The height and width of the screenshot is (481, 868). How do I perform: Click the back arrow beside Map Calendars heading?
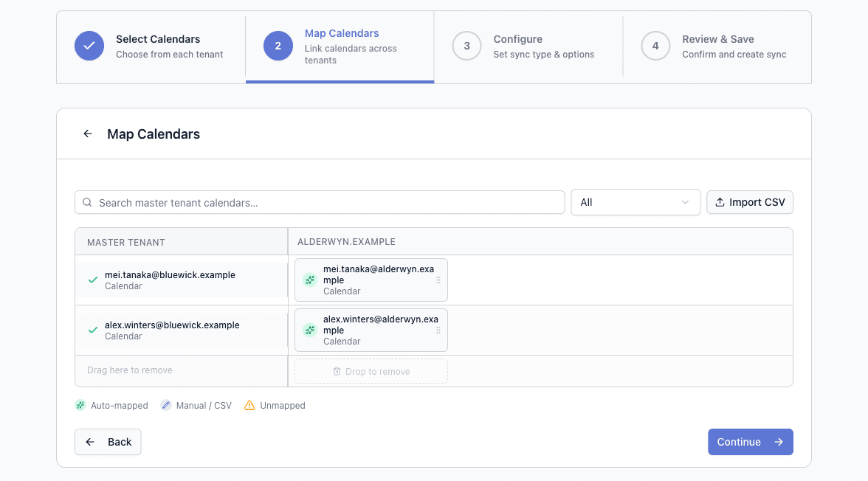(87, 134)
